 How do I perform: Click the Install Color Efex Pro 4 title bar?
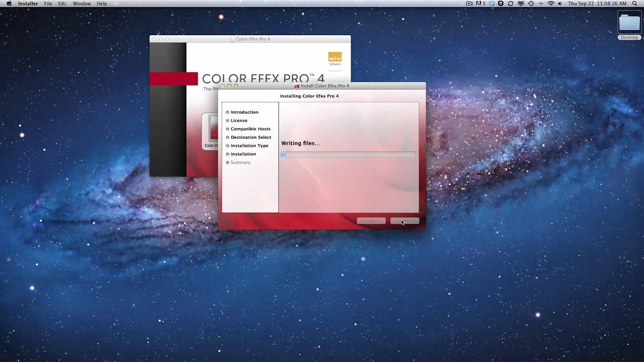tap(322, 86)
